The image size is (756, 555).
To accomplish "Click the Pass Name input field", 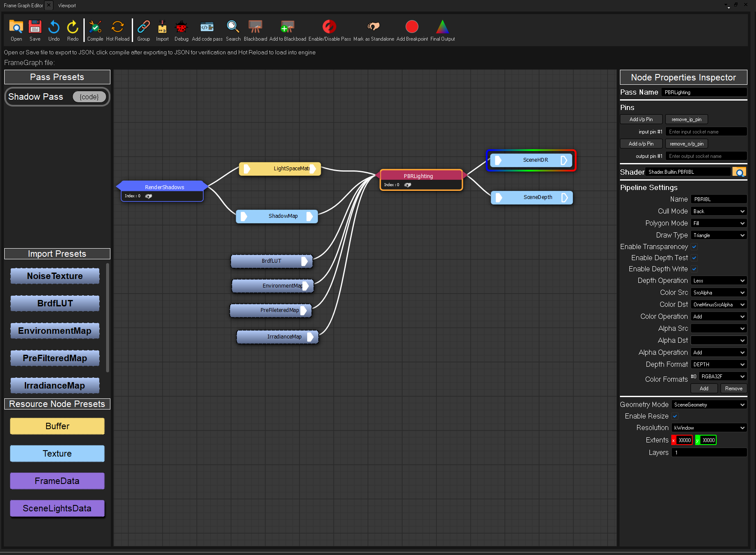I will click(704, 92).
